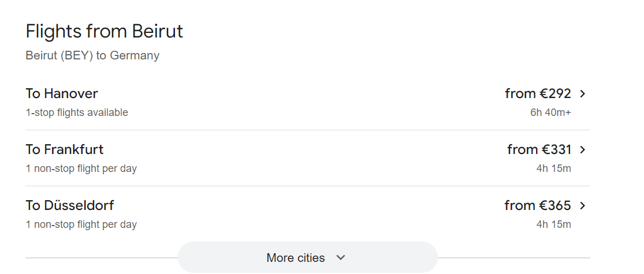
Task: Click the Flights from Beirut heading
Action: click(105, 31)
